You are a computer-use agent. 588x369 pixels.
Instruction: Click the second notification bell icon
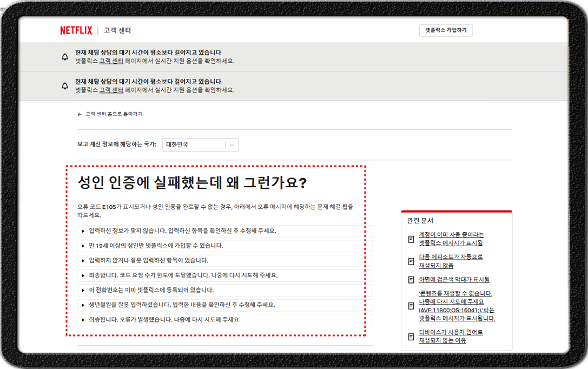pyautogui.click(x=65, y=86)
